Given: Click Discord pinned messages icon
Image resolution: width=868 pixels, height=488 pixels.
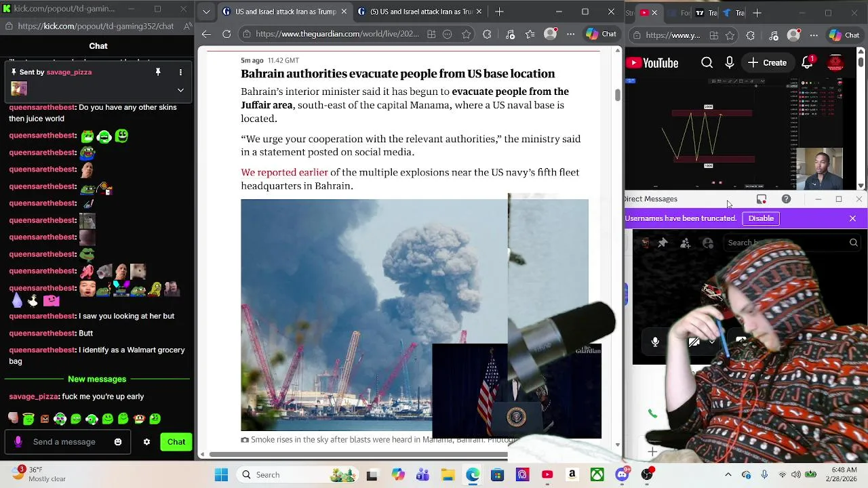Looking at the screenshot, I should tap(663, 243).
